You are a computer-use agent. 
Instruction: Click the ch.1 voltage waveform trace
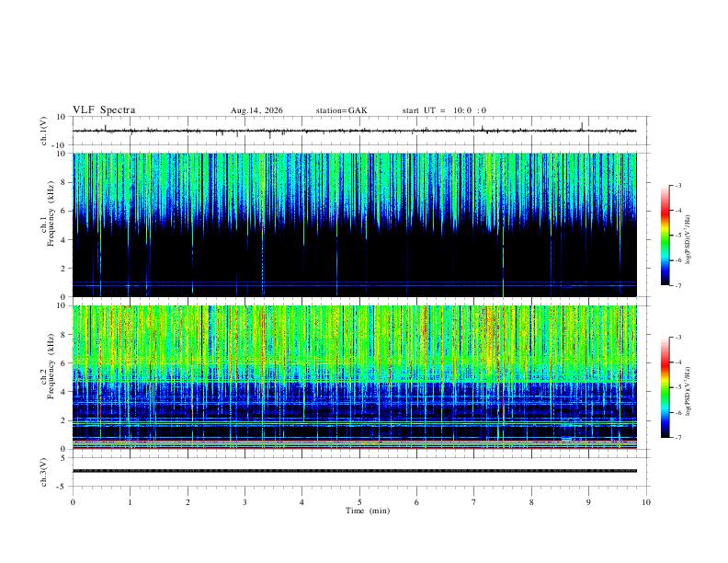(354, 131)
